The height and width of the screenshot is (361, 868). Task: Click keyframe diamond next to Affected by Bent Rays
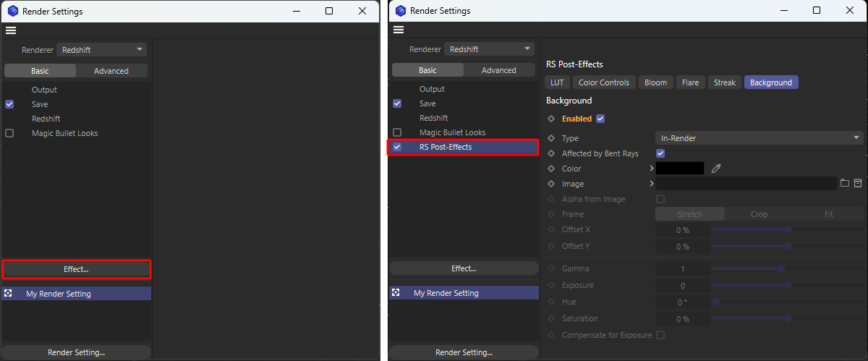[x=551, y=153]
